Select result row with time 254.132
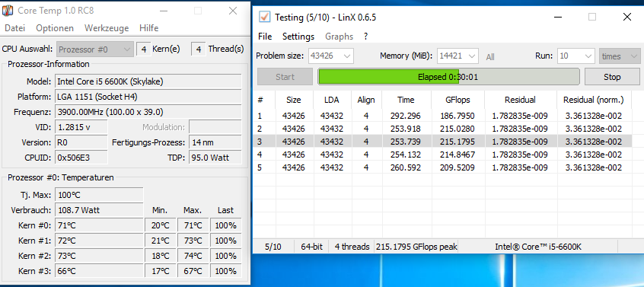The image size is (644, 287). (443, 155)
